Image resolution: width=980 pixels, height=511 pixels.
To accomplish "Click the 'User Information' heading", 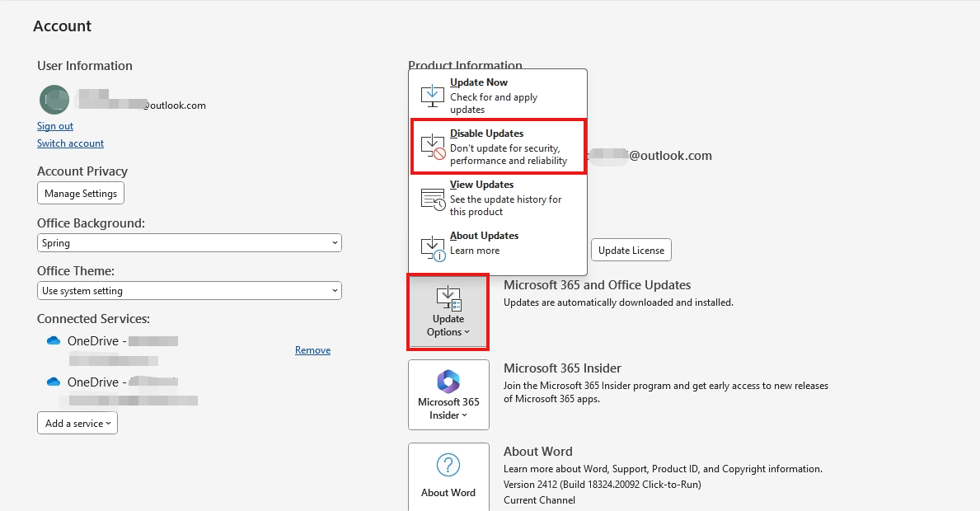I will [84, 66].
